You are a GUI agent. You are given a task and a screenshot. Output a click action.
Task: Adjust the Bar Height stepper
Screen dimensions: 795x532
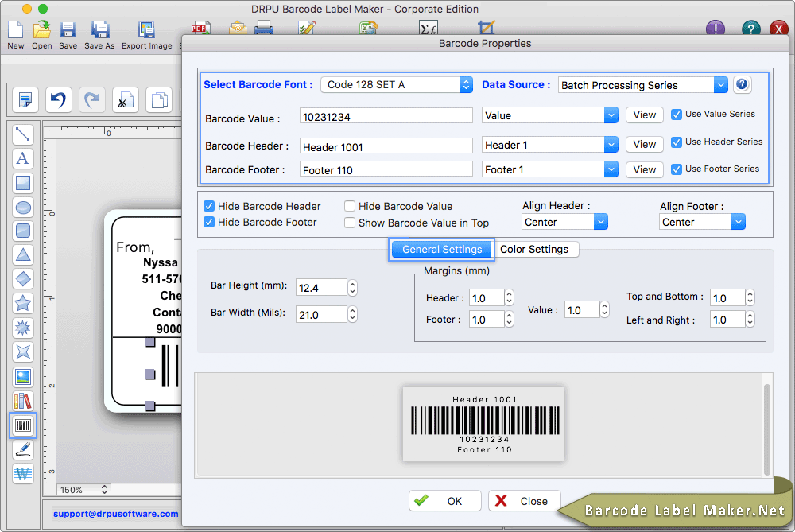(x=352, y=288)
